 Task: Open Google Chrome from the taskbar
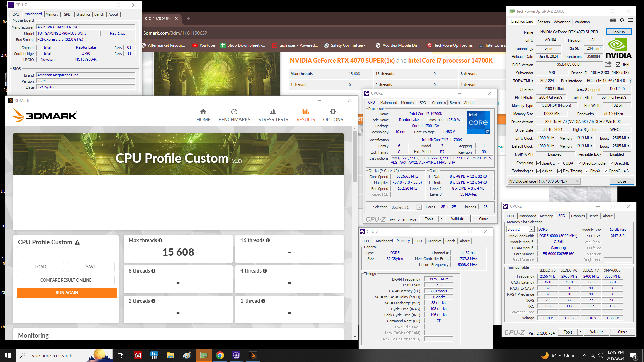[220, 355]
